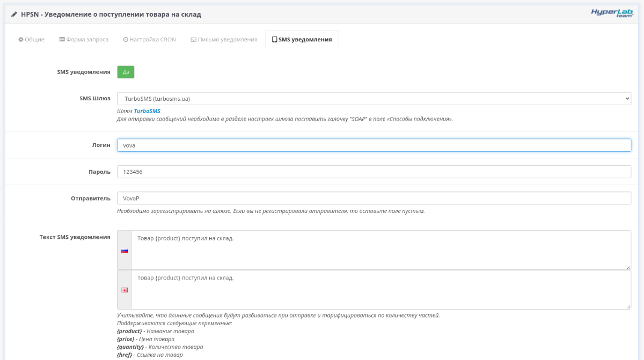
Task: Click the Russian flag icon
Action: point(125,251)
